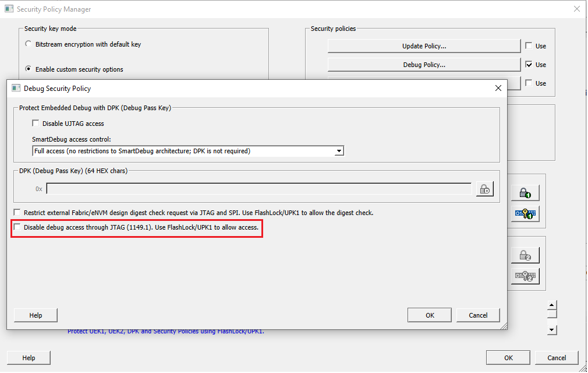Screen dimensions: 588x373
Task: Enable Disable UJTAG access checkbox
Action: [x=36, y=124]
